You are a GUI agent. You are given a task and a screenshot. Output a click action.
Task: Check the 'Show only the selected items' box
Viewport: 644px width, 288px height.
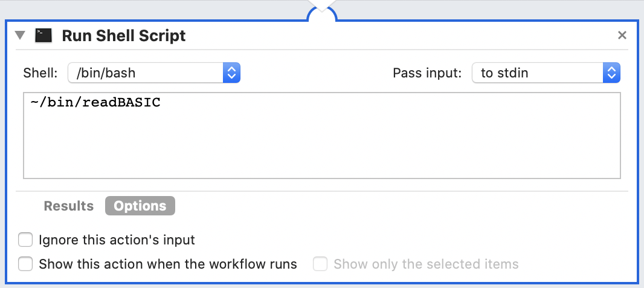click(320, 264)
